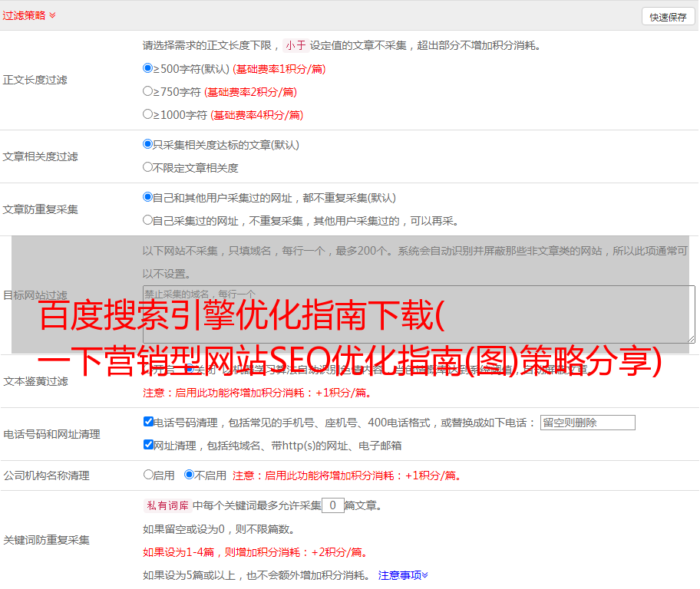The height and width of the screenshot is (589, 700).
Task: Select the ≥1000字符 length filter
Action: (x=148, y=114)
